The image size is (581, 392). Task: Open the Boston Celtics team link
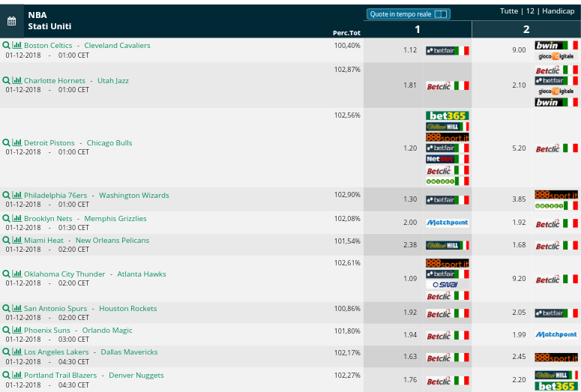(48, 45)
